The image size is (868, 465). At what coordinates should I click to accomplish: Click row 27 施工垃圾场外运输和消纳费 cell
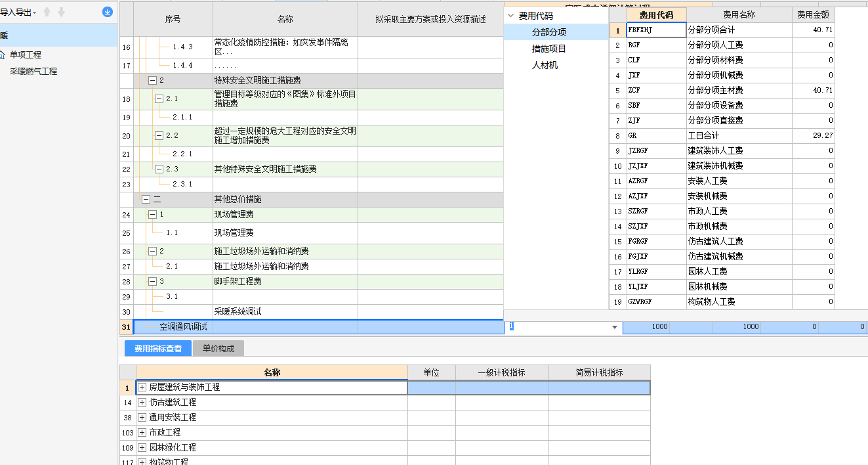[285, 267]
